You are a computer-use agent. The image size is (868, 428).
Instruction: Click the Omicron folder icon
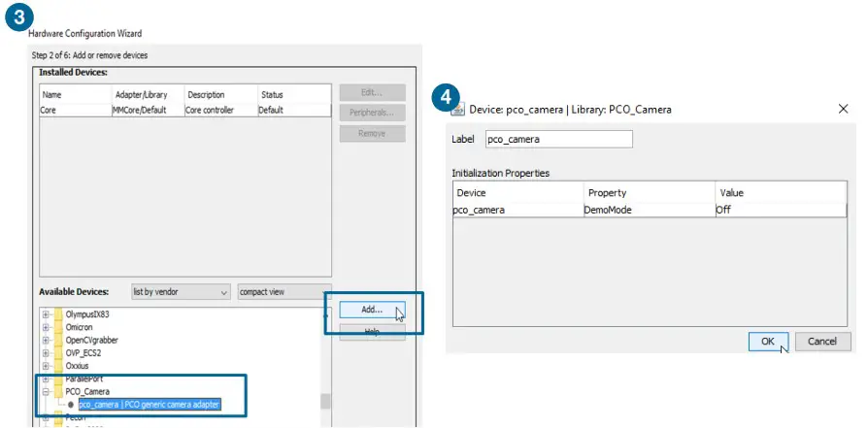tap(58, 327)
